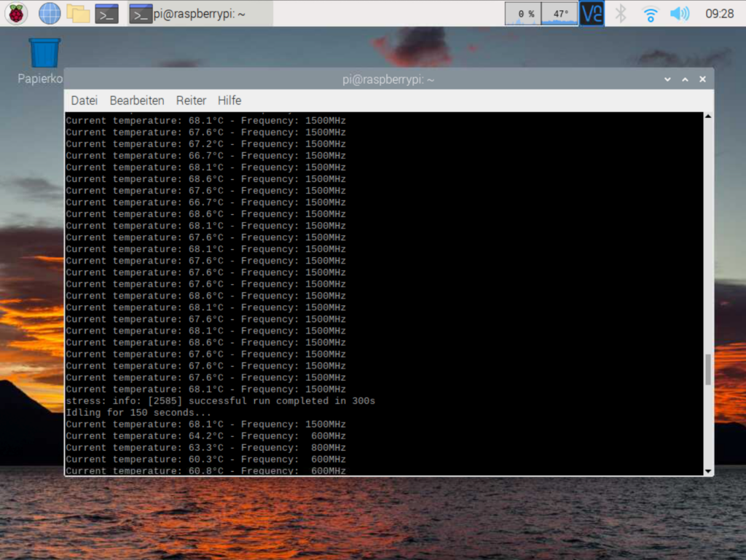Click the 'Idling for 150 seconds...' line
Screen dimensions: 746x560
138,413
